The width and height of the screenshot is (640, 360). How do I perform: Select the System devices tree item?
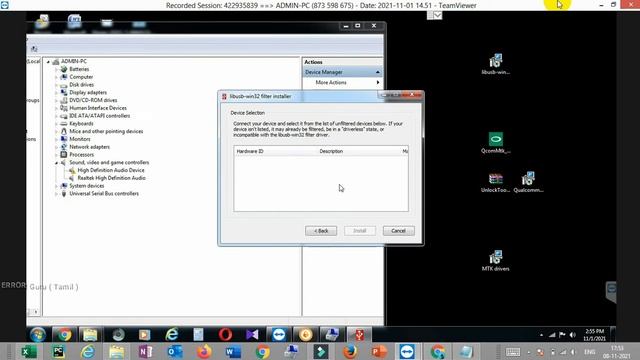(x=87, y=186)
